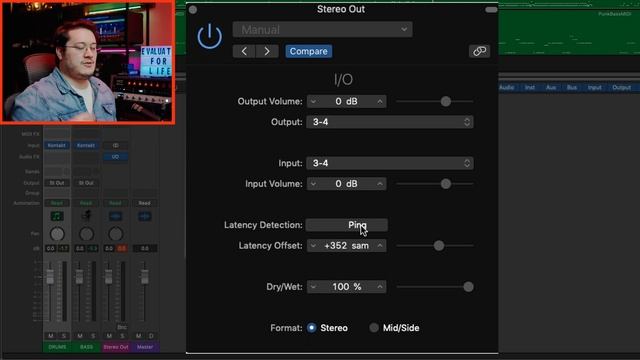
Task: Open Kontakt instrument on DRUMS channel
Action: [x=57, y=145]
